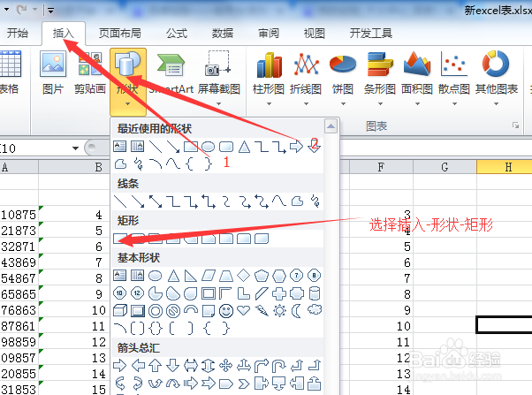Screen dimensions: 532x395
Task: Choose the moon shape
Action: pos(297,311)
